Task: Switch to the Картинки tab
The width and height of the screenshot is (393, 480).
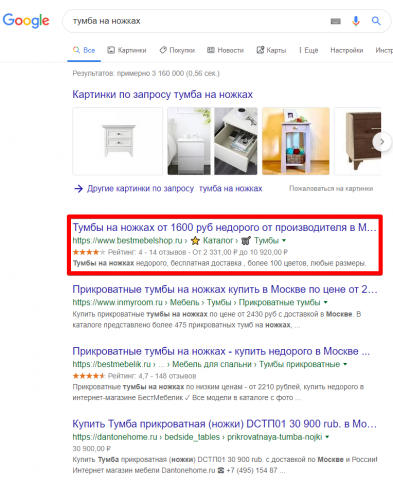Action: [x=127, y=50]
